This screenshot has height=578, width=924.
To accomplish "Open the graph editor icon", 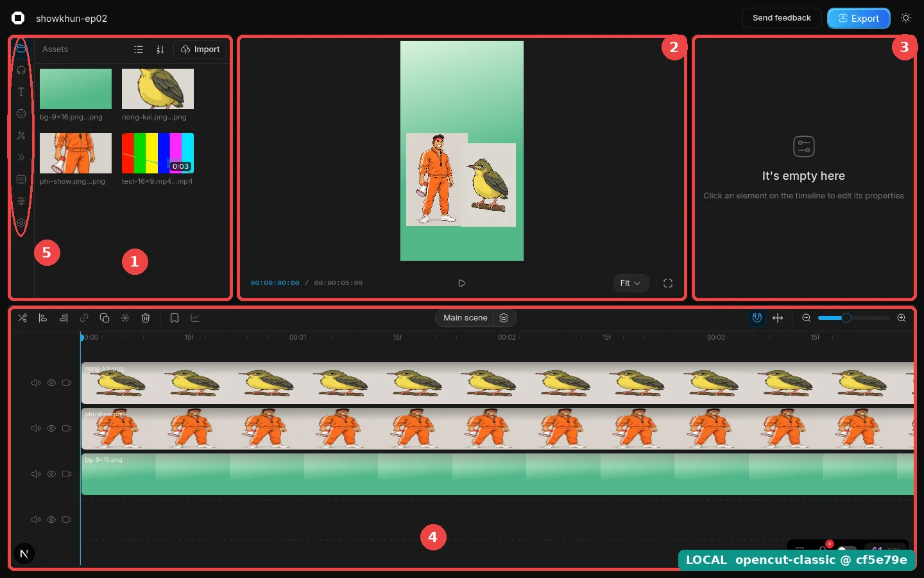I will 195,318.
